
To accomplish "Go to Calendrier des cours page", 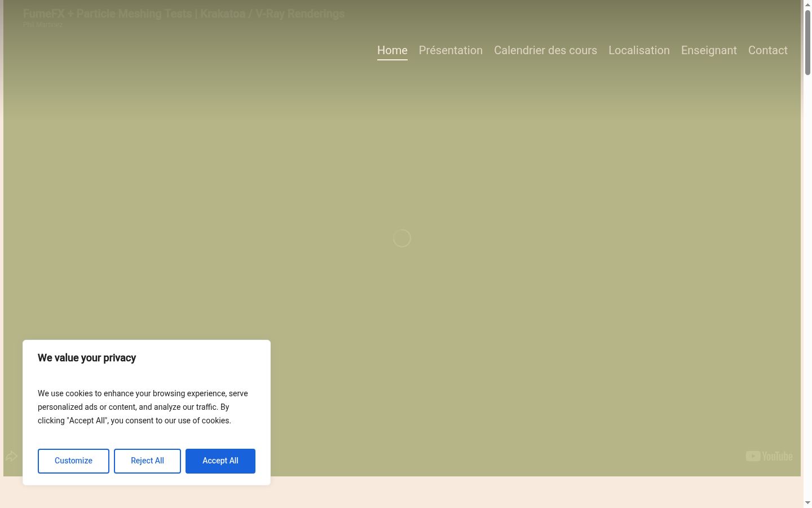I will 545,50.
